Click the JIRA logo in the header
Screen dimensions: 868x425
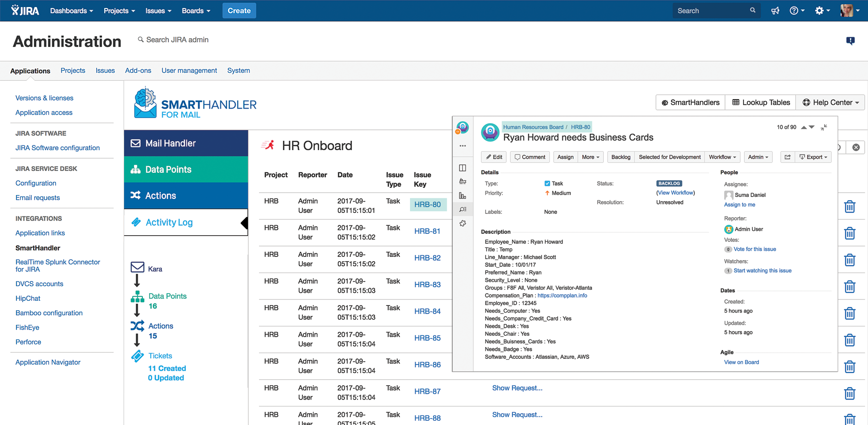(25, 10)
